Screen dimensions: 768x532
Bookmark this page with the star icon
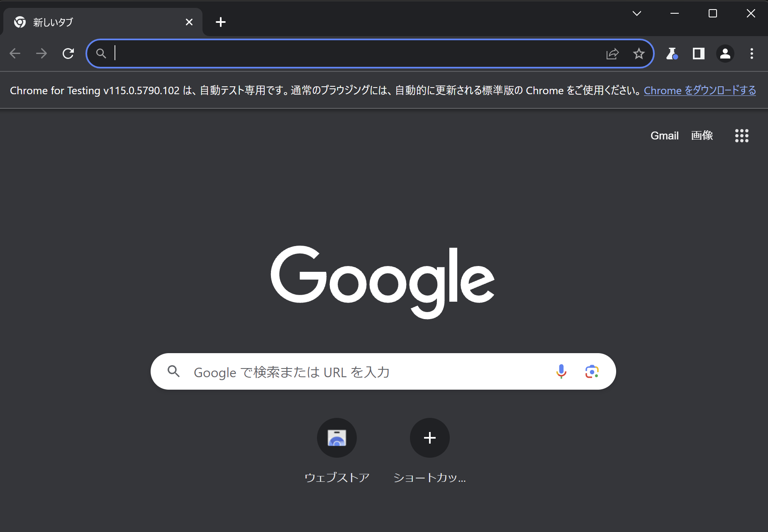pyautogui.click(x=639, y=53)
